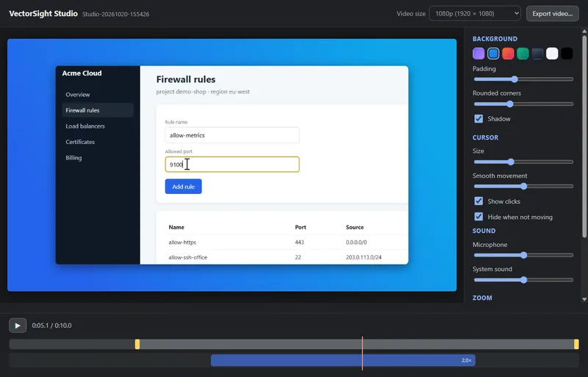Click Certificates in Acme Cloud sidebar
Image resolution: width=588 pixels, height=377 pixels.
pos(80,142)
